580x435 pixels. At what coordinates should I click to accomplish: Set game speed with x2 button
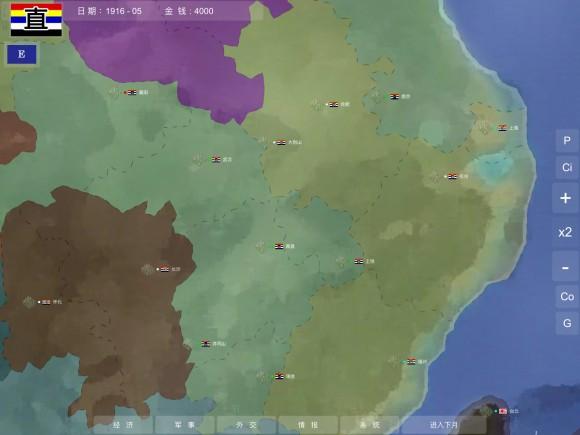[x=565, y=232]
